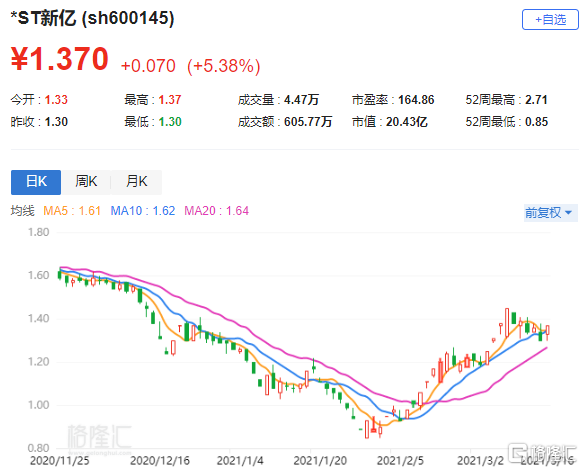Click the 2021/3/2 date axis label

coord(480,461)
